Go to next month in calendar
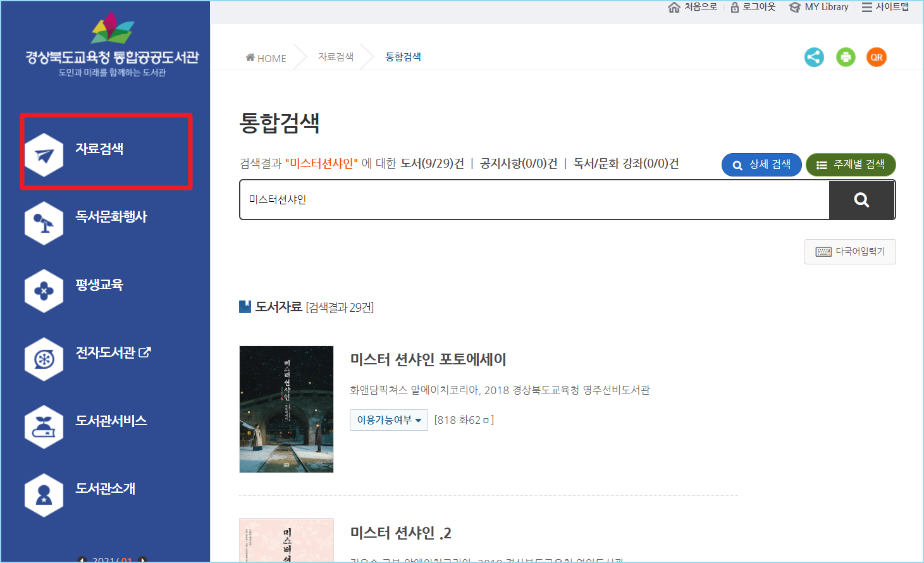The image size is (924, 563). [142, 560]
